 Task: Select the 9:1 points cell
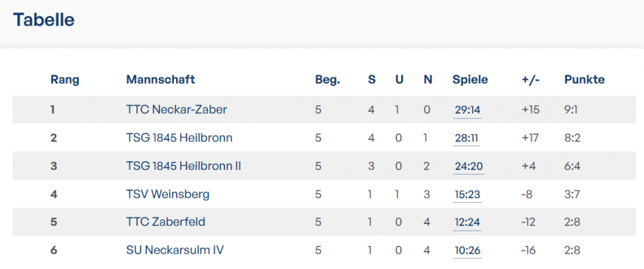click(x=571, y=110)
